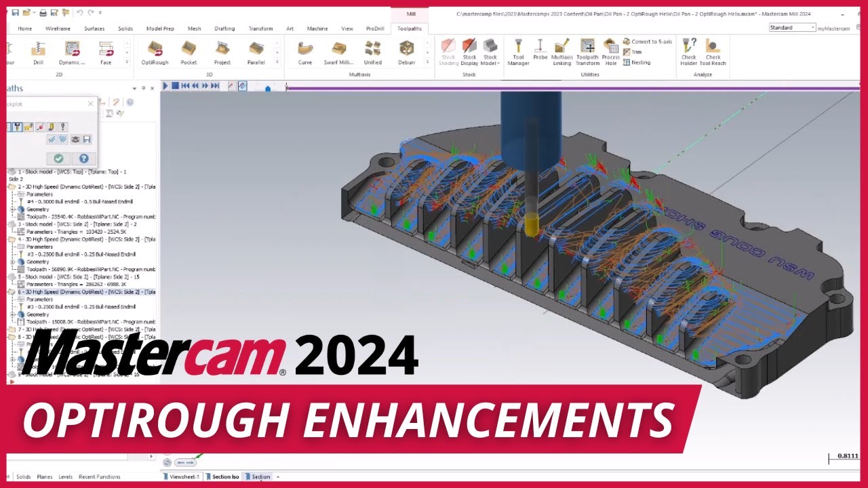Open the Machine ribbon tab
Screen dimensions: 868x488
pyautogui.click(x=317, y=28)
